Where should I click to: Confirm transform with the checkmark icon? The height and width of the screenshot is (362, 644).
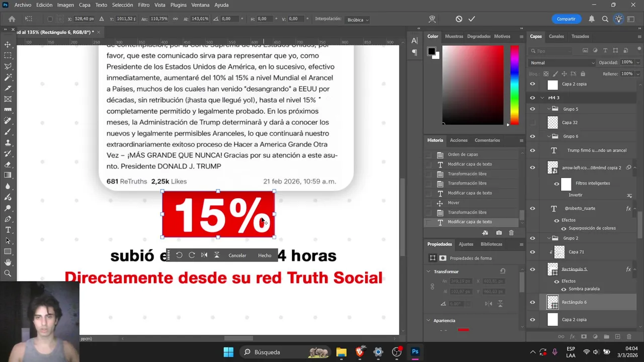tap(471, 19)
